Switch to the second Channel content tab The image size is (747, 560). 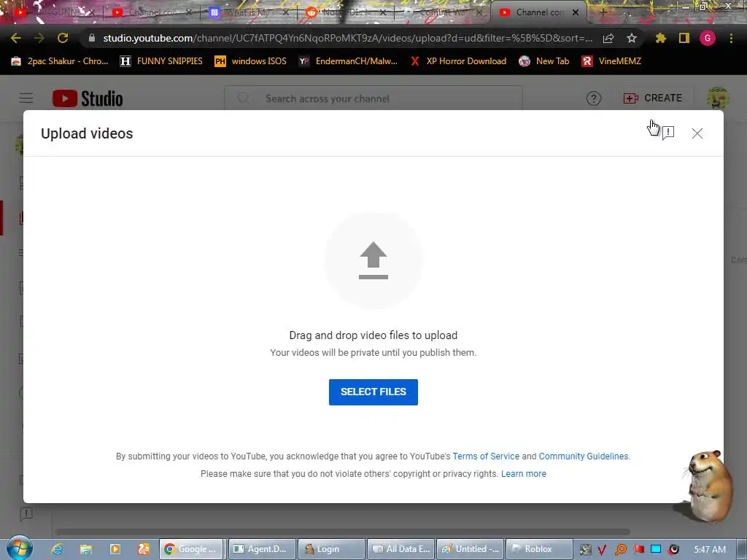click(x=152, y=12)
